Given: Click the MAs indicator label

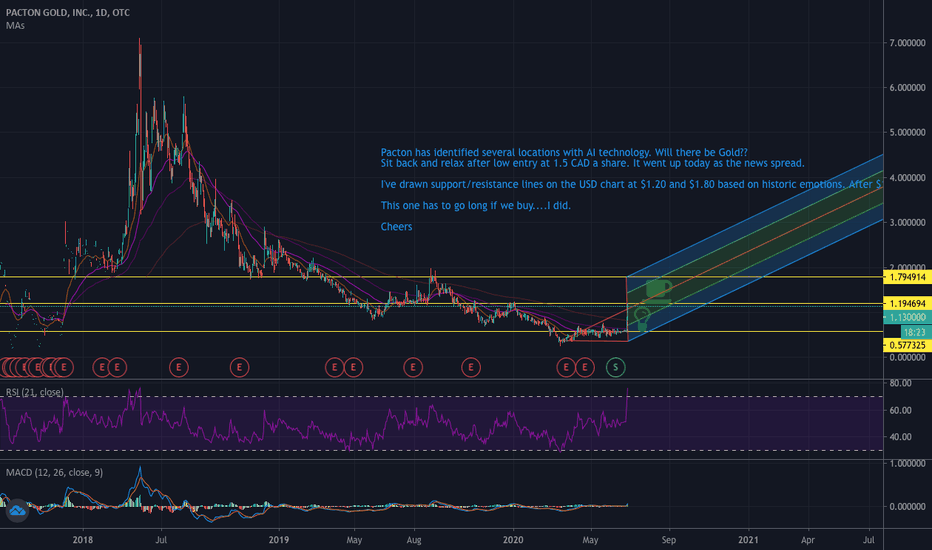Looking at the screenshot, I should (15, 26).
